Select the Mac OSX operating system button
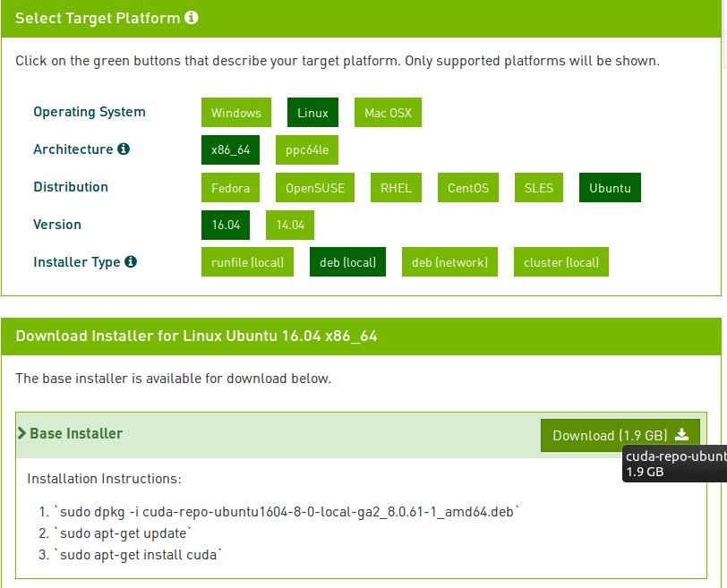This screenshot has width=727, height=588. 388,113
